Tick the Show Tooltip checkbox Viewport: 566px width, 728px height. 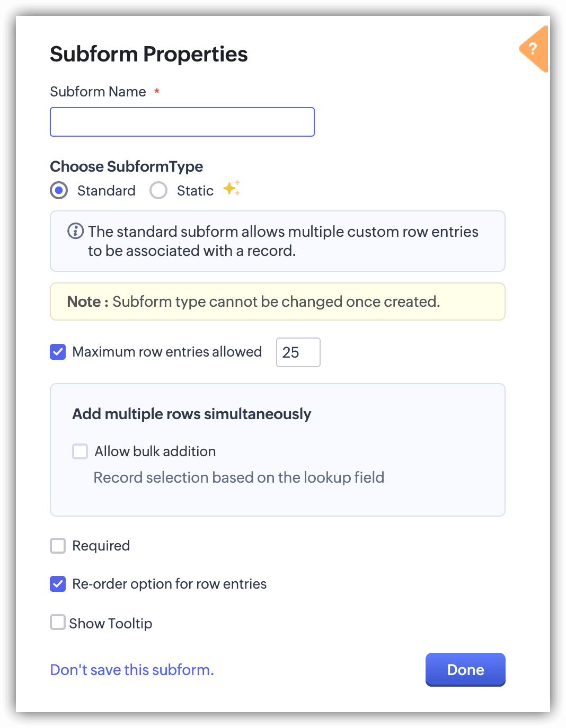(x=58, y=622)
